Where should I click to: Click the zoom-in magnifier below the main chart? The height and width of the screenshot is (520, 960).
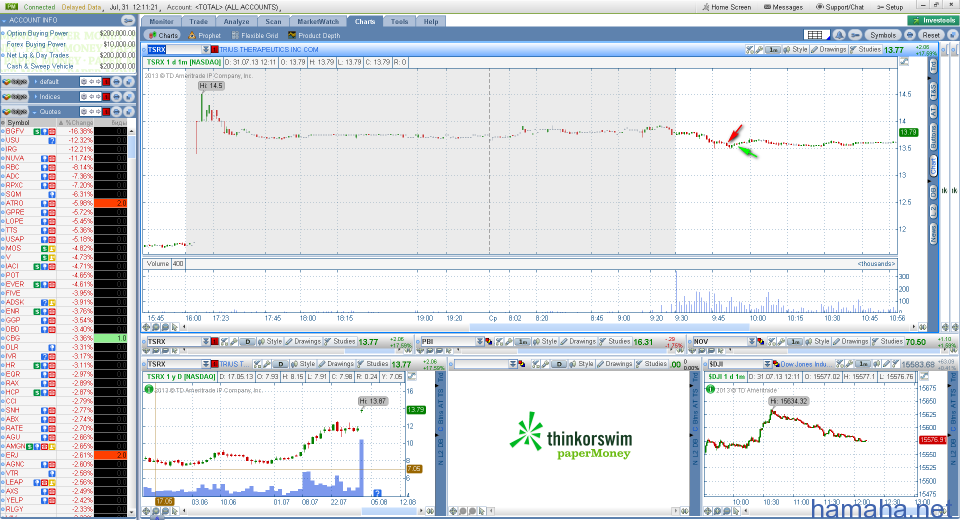157,328
